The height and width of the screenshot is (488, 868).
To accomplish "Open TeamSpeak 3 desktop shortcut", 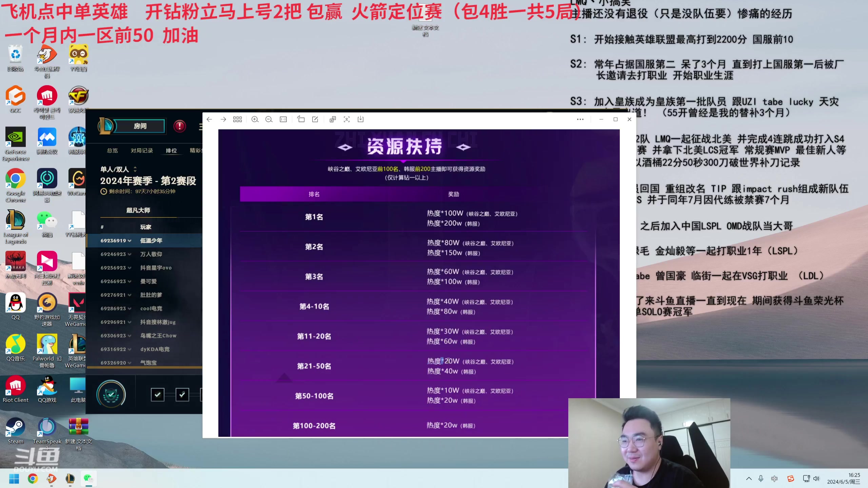I will click(47, 434).
